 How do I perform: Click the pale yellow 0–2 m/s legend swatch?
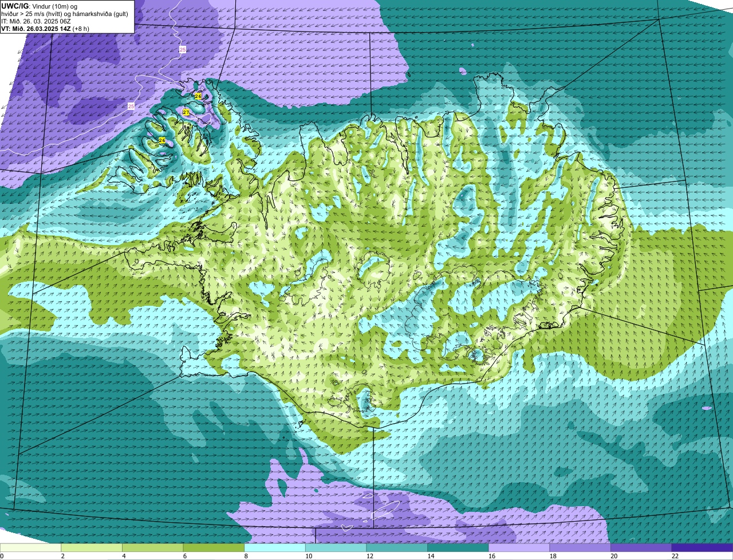point(31,548)
